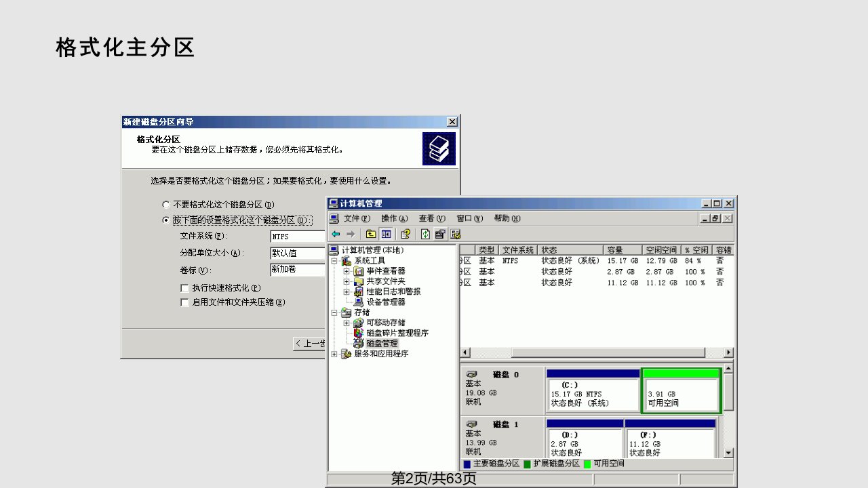
Task: Click the books icon in the wizard header
Action: pyautogui.click(x=439, y=148)
